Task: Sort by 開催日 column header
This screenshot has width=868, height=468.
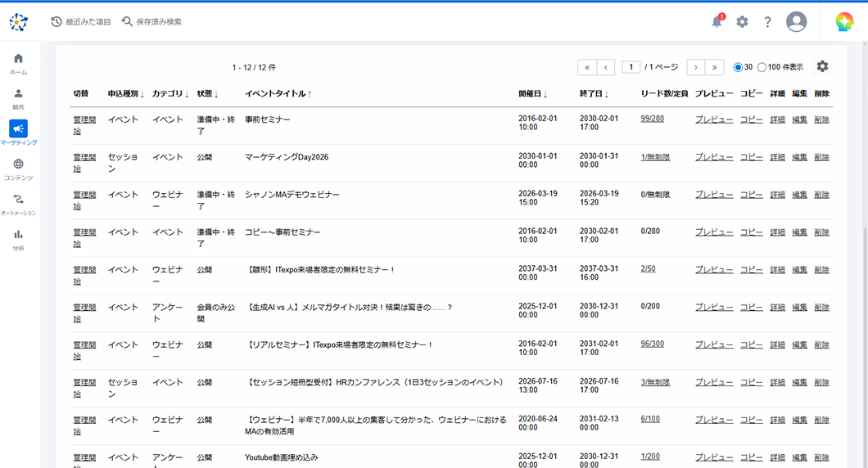Action: [x=532, y=93]
